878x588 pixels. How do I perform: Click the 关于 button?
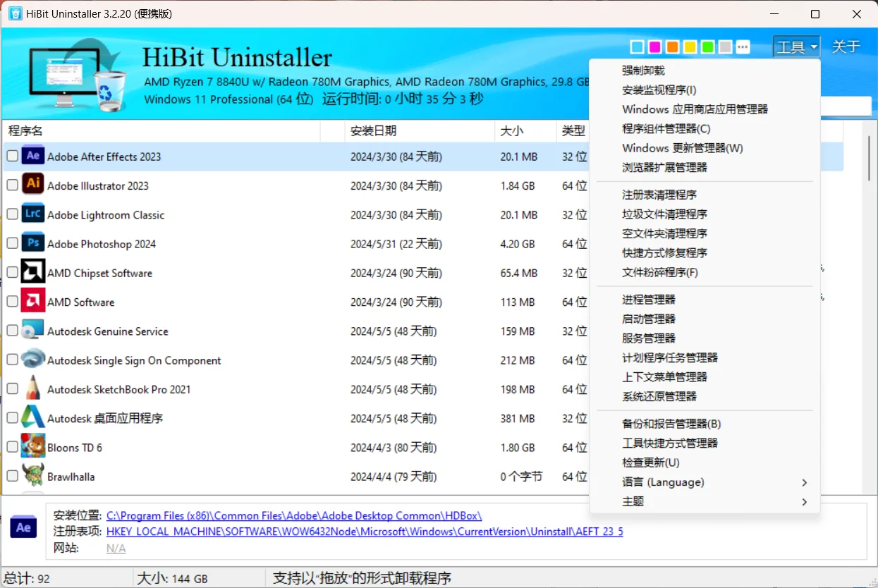click(x=846, y=46)
